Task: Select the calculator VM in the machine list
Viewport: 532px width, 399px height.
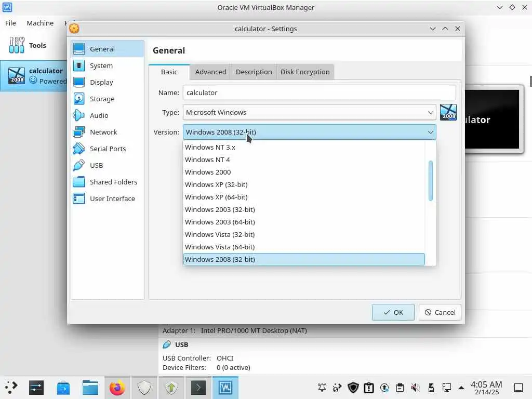Action: [34, 76]
